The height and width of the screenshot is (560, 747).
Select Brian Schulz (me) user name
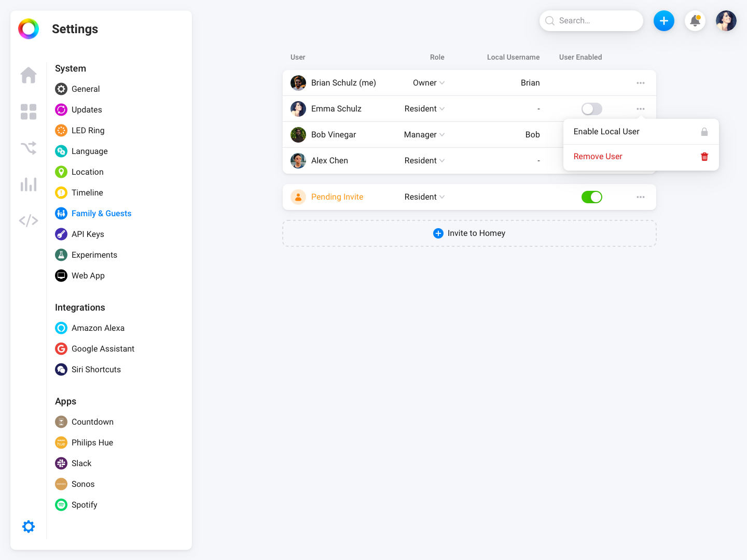click(343, 83)
